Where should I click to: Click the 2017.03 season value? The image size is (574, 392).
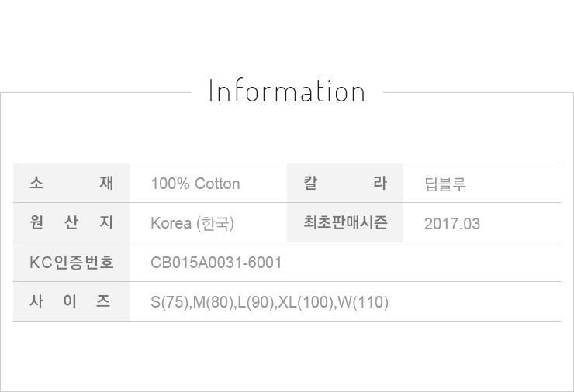click(x=452, y=224)
